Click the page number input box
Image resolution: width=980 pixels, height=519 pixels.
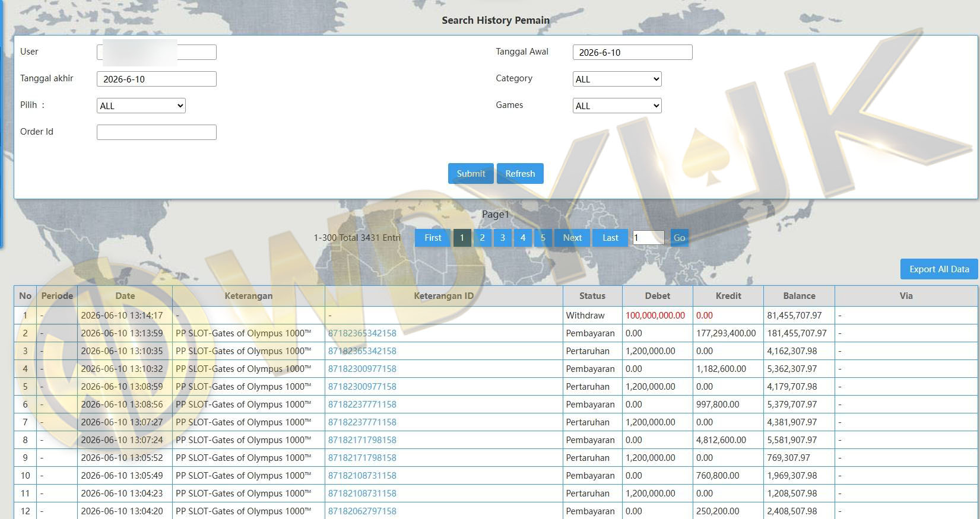(648, 238)
